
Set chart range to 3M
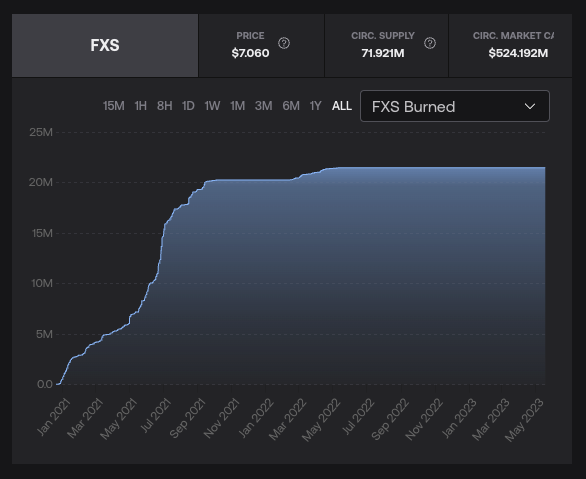263,106
